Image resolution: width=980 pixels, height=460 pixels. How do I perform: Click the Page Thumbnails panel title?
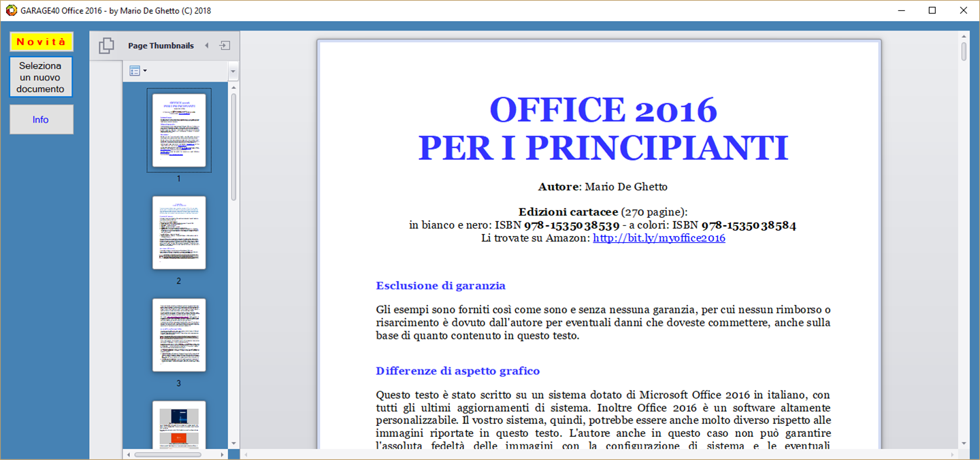click(161, 46)
